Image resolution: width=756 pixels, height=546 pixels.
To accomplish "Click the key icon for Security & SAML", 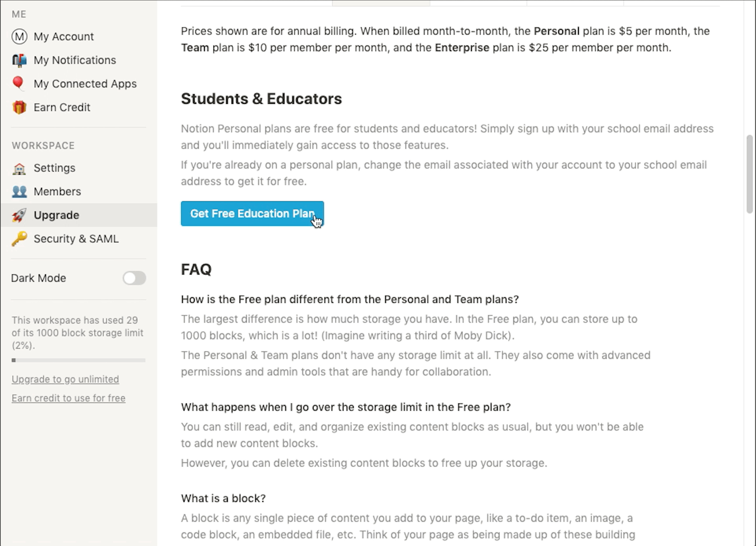I will click(x=19, y=239).
